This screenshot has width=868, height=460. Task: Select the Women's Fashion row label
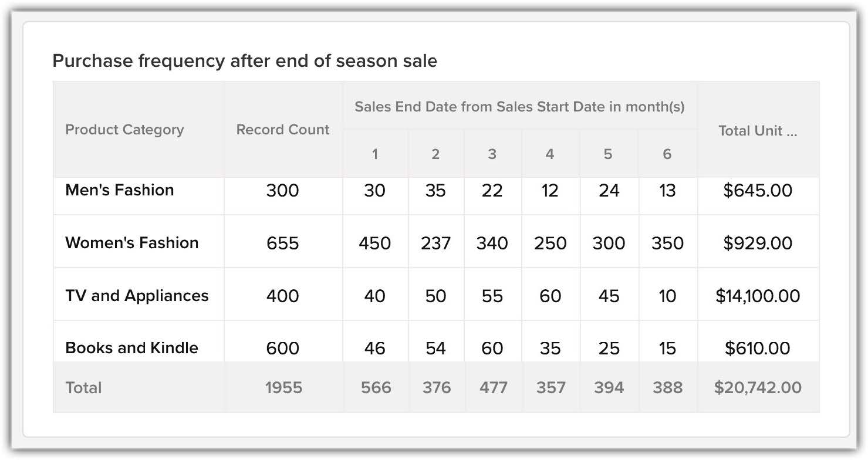click(x=132, y=243)
